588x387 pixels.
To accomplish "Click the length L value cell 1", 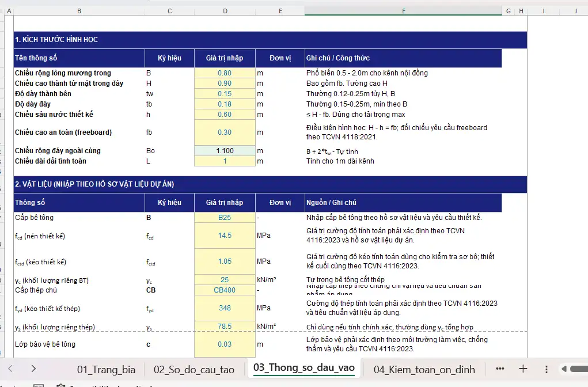I will [x=225, y=161].
